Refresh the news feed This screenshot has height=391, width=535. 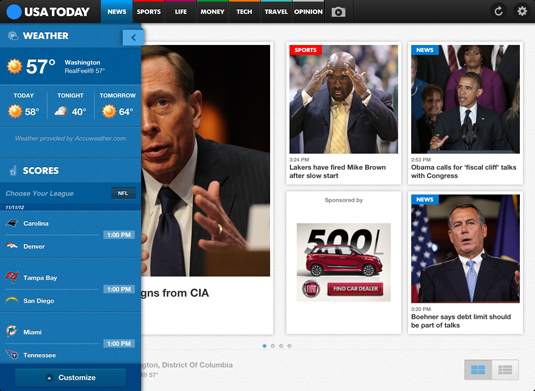coord(498,11)
